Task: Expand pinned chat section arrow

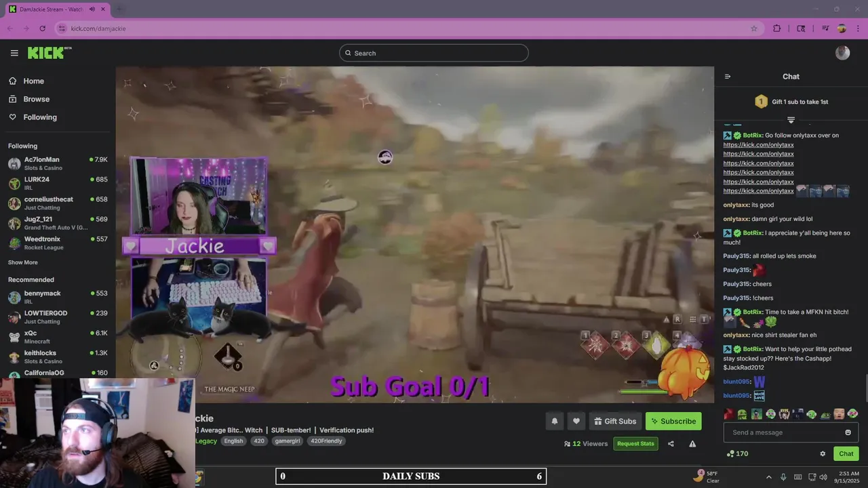Action: click(791, 120)
